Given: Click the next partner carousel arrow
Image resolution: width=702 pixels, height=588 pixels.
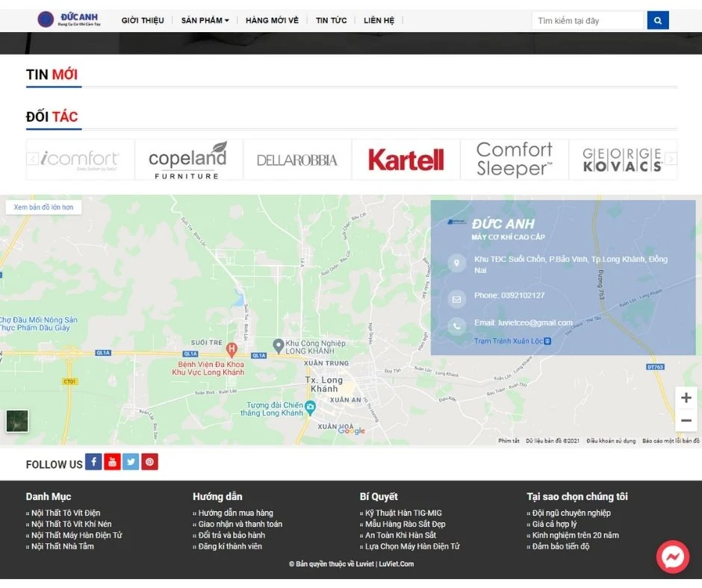Looking at the screenshot, I should 671,159.
